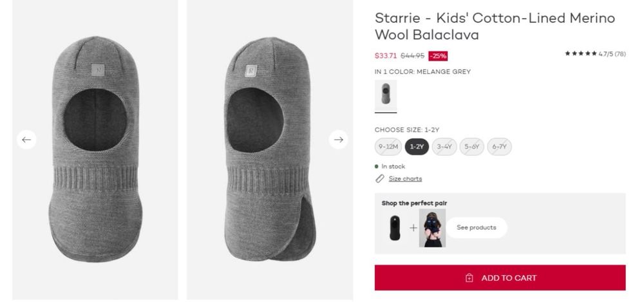Open the side view balaclava image
This screenshot has width=644, height=302.
pos(270,149)
